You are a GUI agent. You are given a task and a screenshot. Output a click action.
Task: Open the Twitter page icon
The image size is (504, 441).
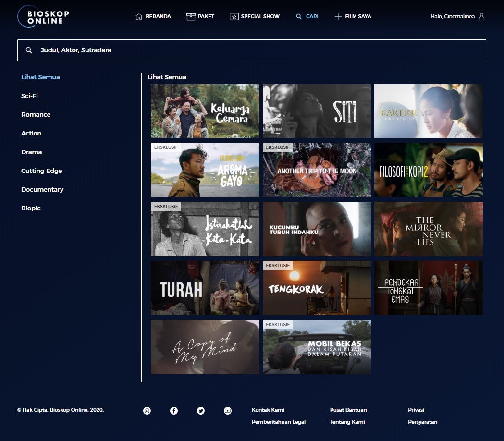click(201, 411)
